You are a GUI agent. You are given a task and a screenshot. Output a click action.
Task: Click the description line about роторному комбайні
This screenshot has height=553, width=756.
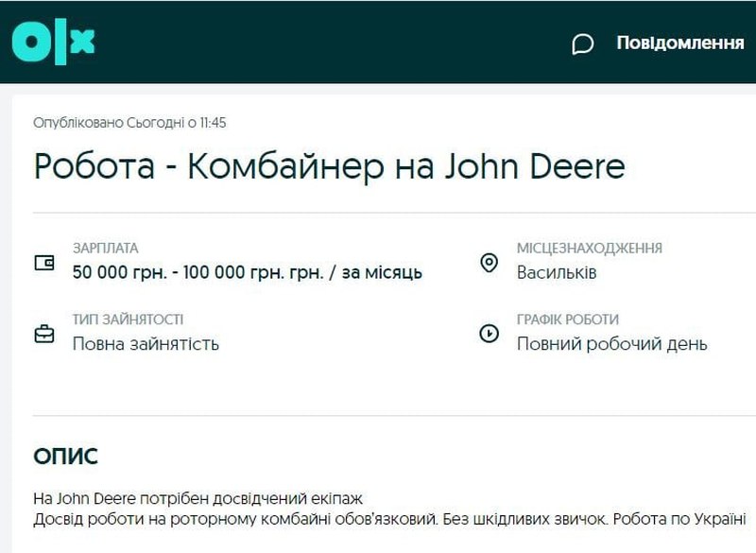coord(389,520)
